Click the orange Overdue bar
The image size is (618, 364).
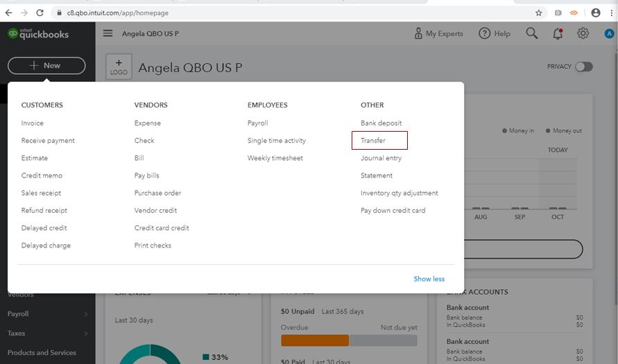(x=314, y=340)
